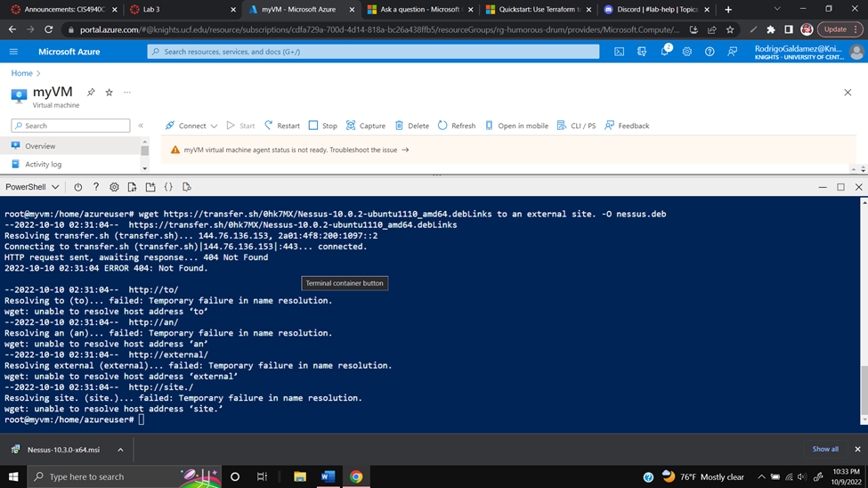The image size is (868, 488).
Task: Open the Windows Start menu
Action: point(13,476)
